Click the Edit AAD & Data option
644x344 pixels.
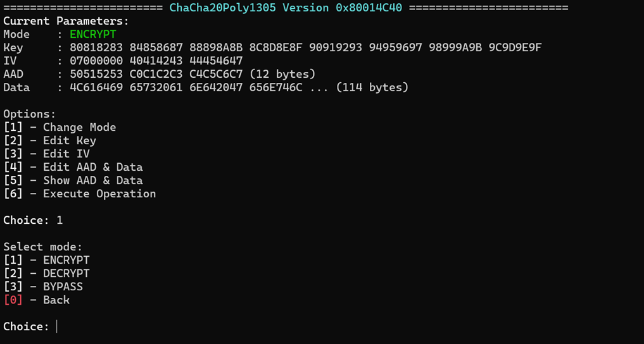tap(73, 167)
